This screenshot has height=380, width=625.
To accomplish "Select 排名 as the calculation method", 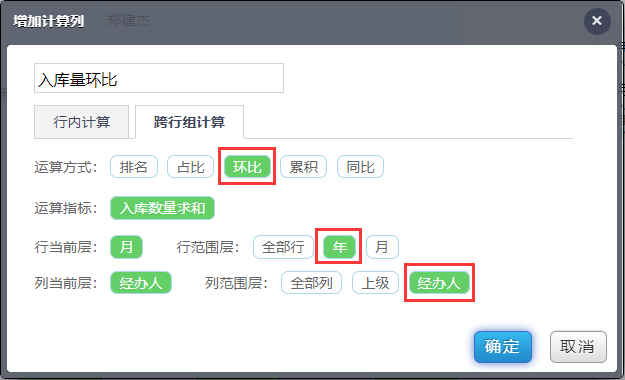I will [x=134, y=167].
